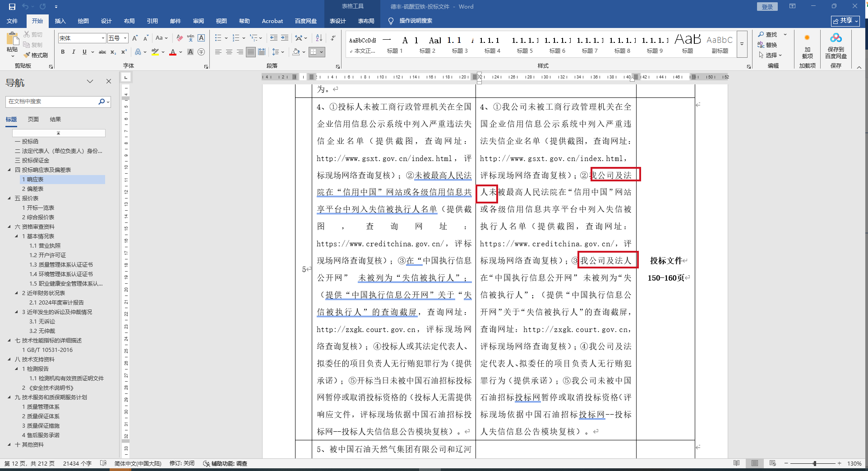Toggle bold formatting
The width and height of the screenshot is (868, 471).
[63, 52]
